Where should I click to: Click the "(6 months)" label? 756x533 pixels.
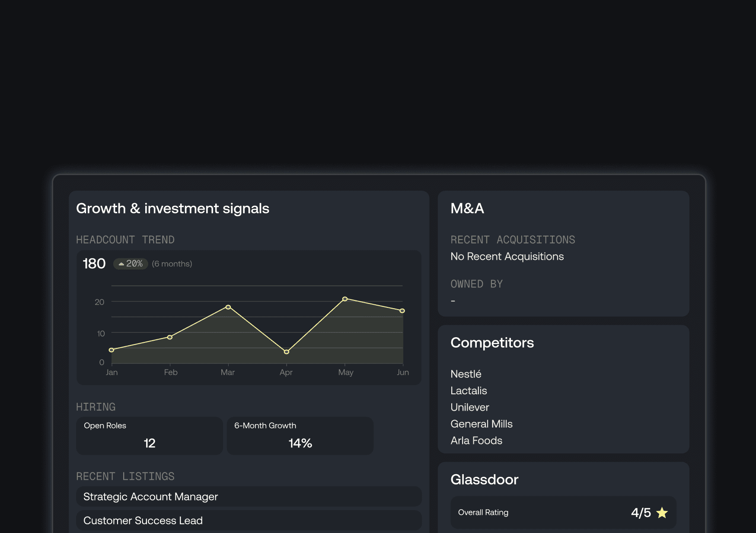(172, 264)
